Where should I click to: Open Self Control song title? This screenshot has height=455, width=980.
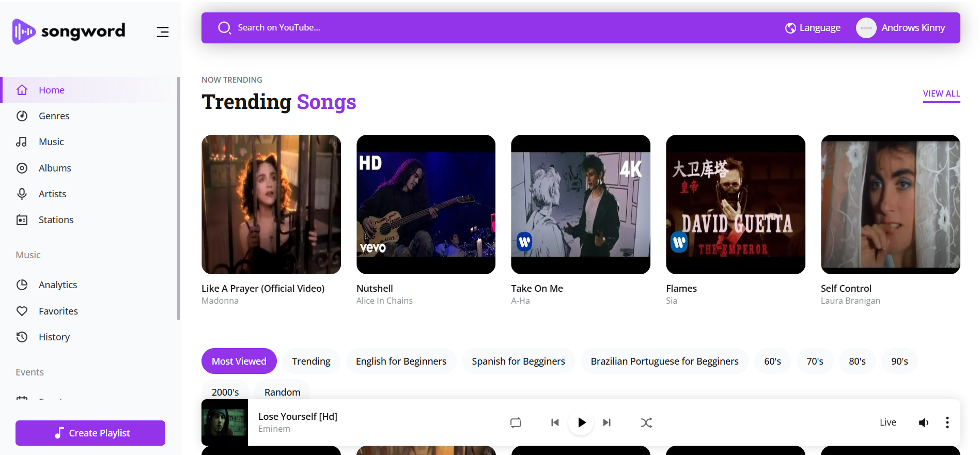point(846,288)
